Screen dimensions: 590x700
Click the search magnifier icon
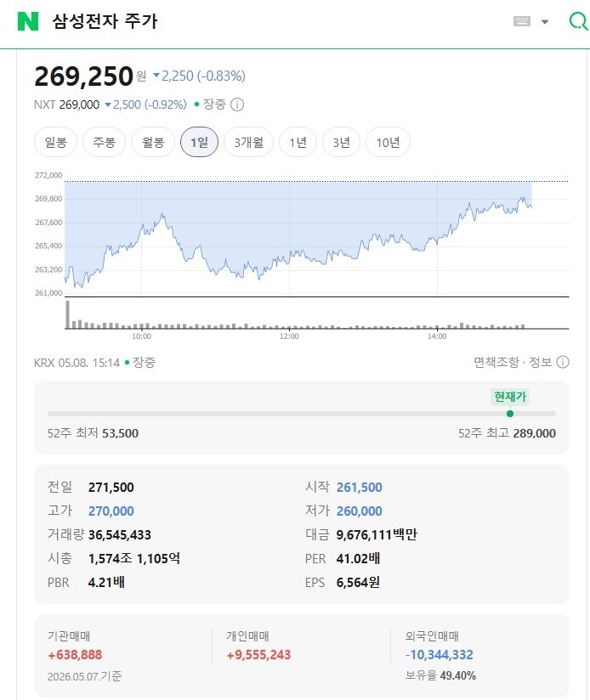coord(578,21)
